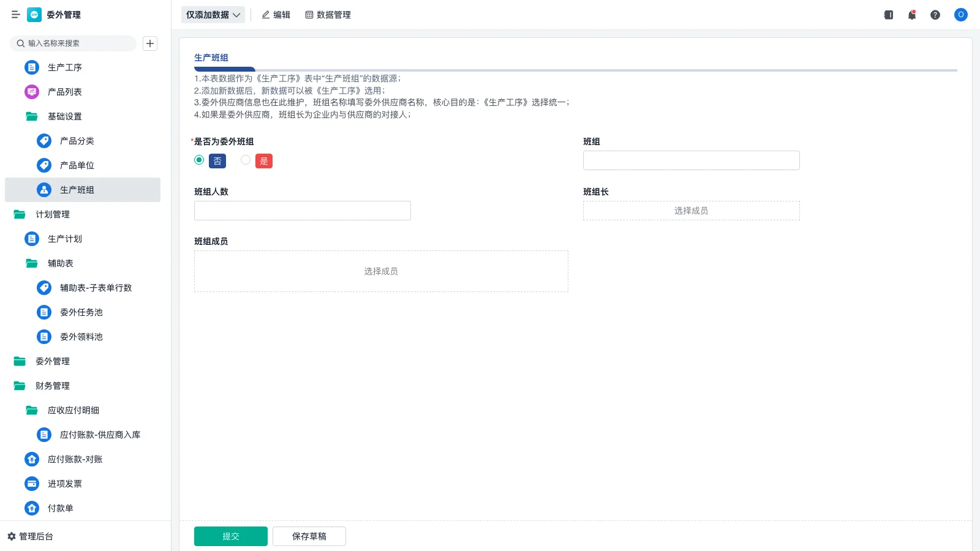Viewport: 980px width, 551px height.
Task: Open 管理后台 via the gear icon
Action: pyautogui.click(x=34, y=536)
